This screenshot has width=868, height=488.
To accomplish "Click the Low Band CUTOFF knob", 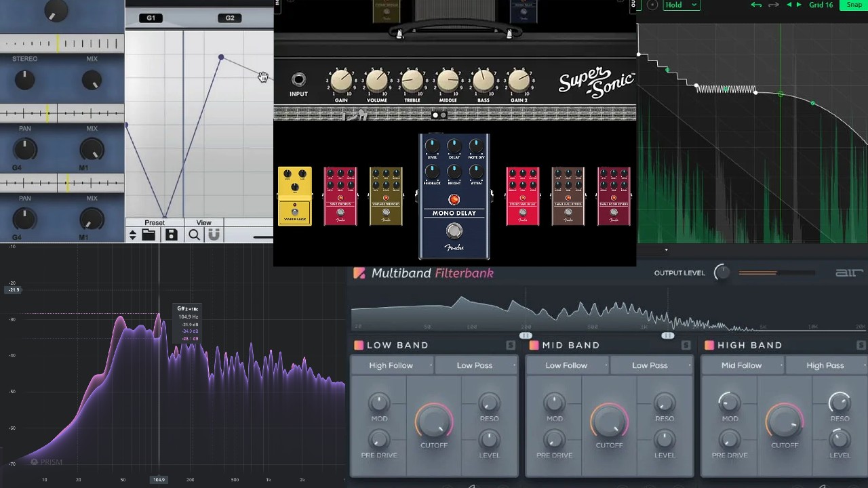I will pos(434,422).
